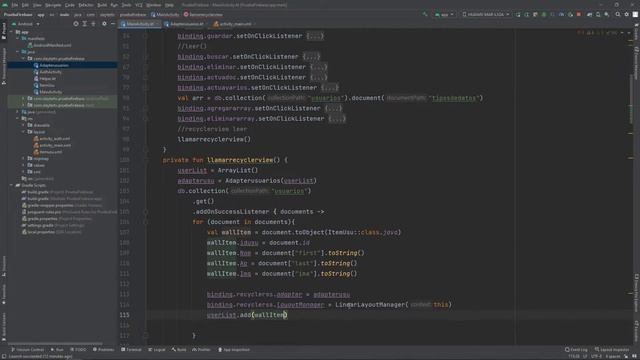Click the account avatar icon in the toolbar

pos(635,14)
